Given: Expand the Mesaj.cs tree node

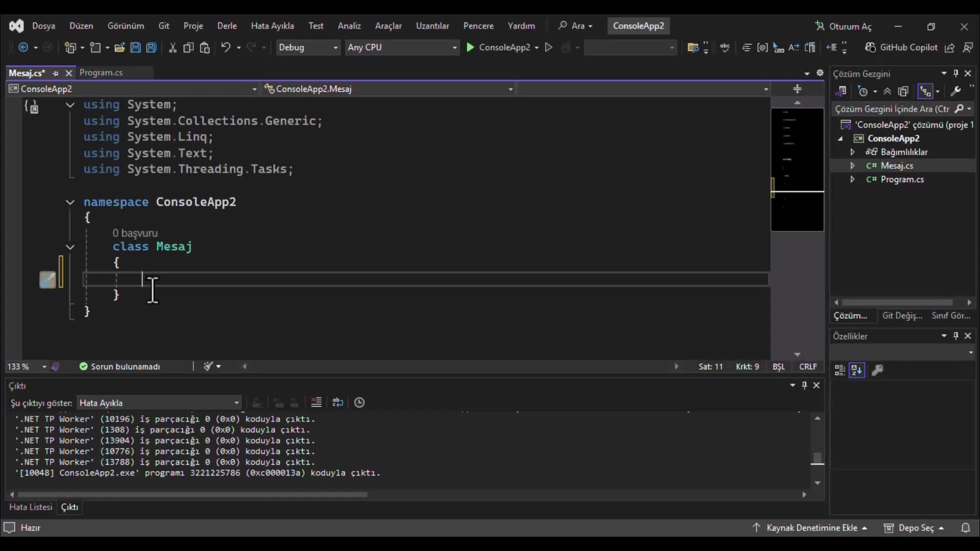Looking at the screenshot, I should click(x=852, y=166).
